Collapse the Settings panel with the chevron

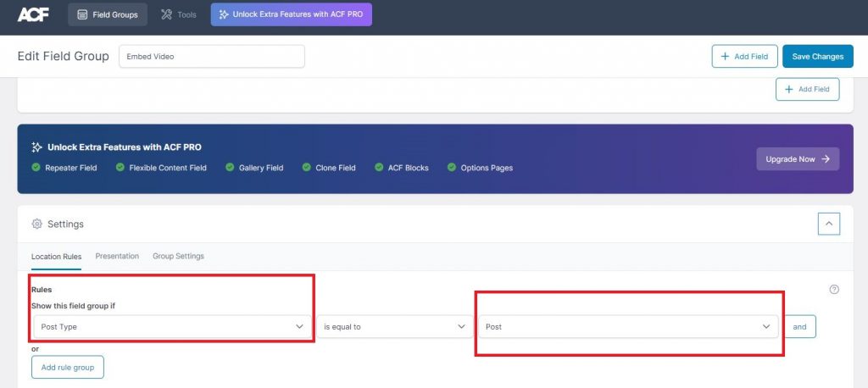pyautogui.click(x=828, y=224)
